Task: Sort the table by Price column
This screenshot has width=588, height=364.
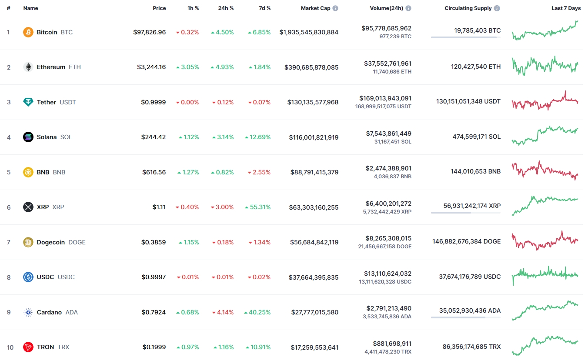Action: 159,8
